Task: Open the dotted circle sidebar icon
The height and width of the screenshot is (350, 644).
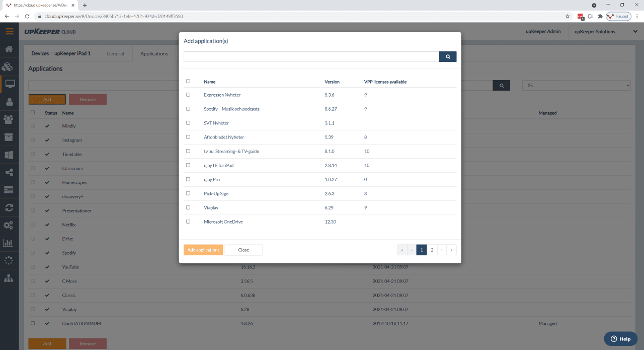Action: [x=9, y=260]
